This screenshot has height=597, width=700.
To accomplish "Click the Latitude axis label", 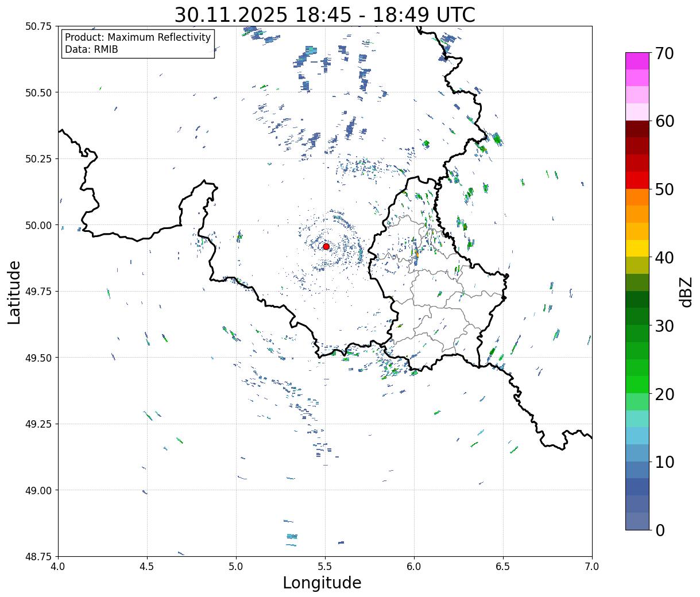I will coord(14,292).
